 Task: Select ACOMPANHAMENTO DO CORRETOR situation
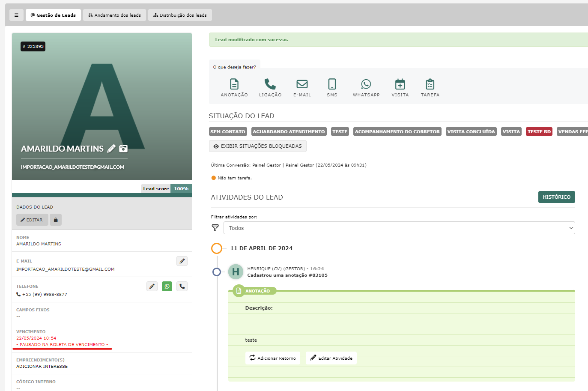pos(397,131)
